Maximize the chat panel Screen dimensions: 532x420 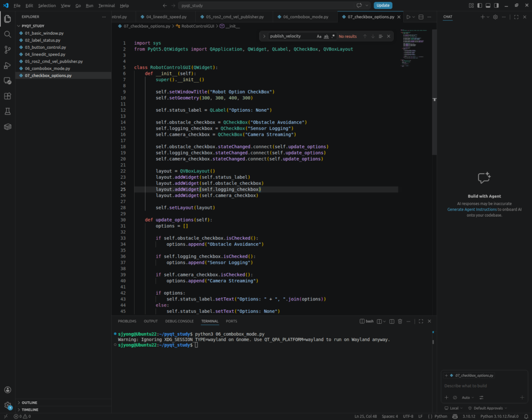pyautogui.click(x=516, y=17)
